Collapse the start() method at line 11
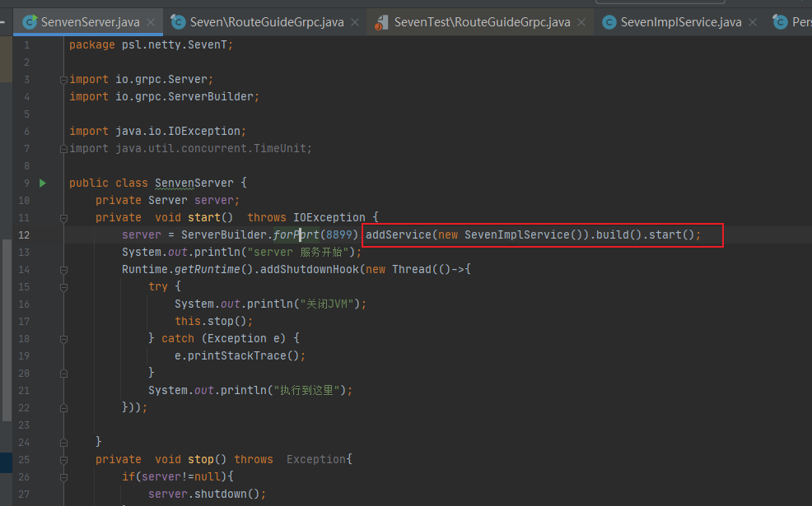 pos(63,218)
